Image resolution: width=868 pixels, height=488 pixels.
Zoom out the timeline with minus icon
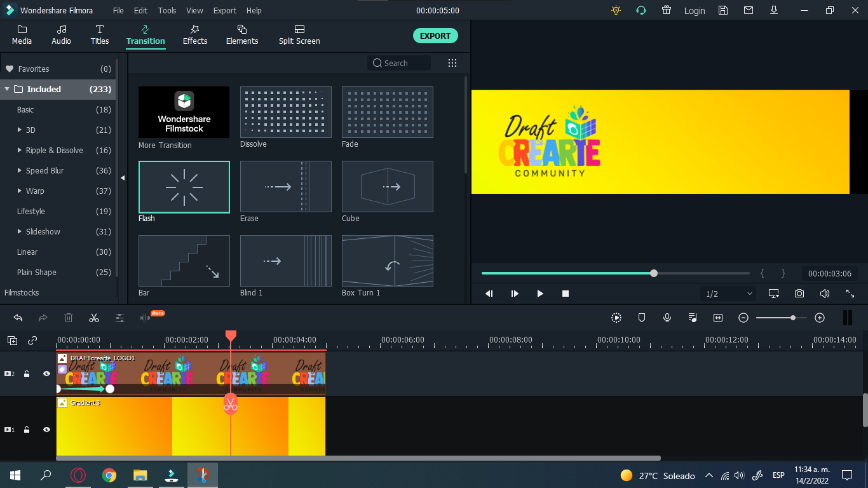(743, 318)
